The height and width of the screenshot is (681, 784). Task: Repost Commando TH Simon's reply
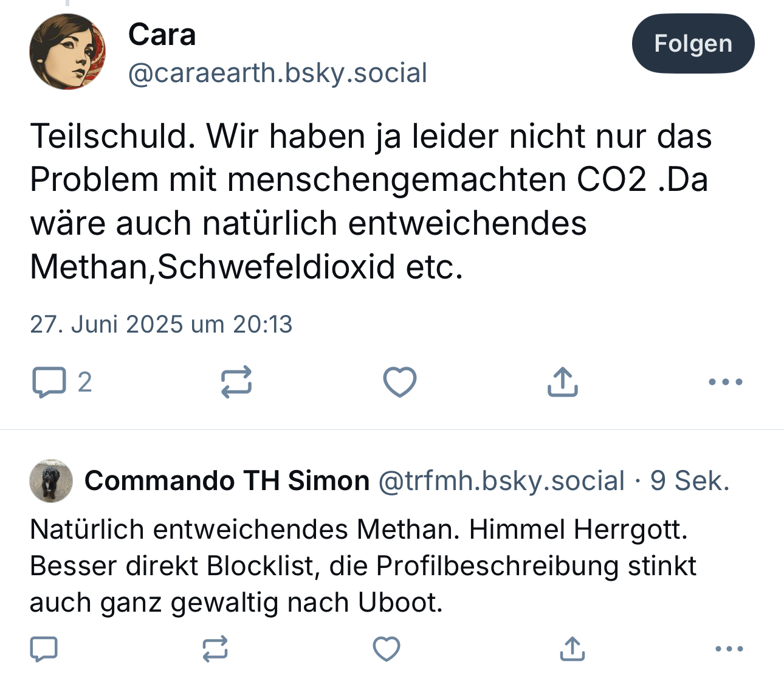[x=215, y=649]
